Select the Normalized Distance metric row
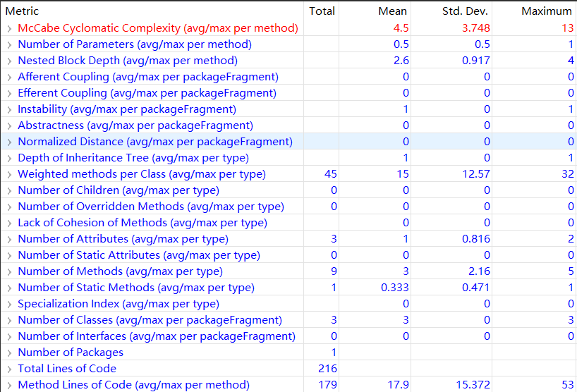The image size is (577, 392). (154, 142)
